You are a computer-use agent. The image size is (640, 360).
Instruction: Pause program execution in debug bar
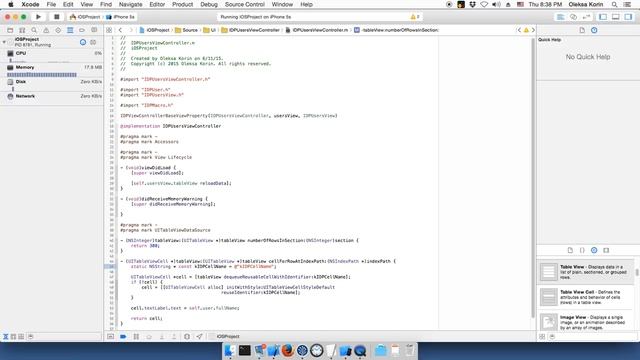click(136, 337)
